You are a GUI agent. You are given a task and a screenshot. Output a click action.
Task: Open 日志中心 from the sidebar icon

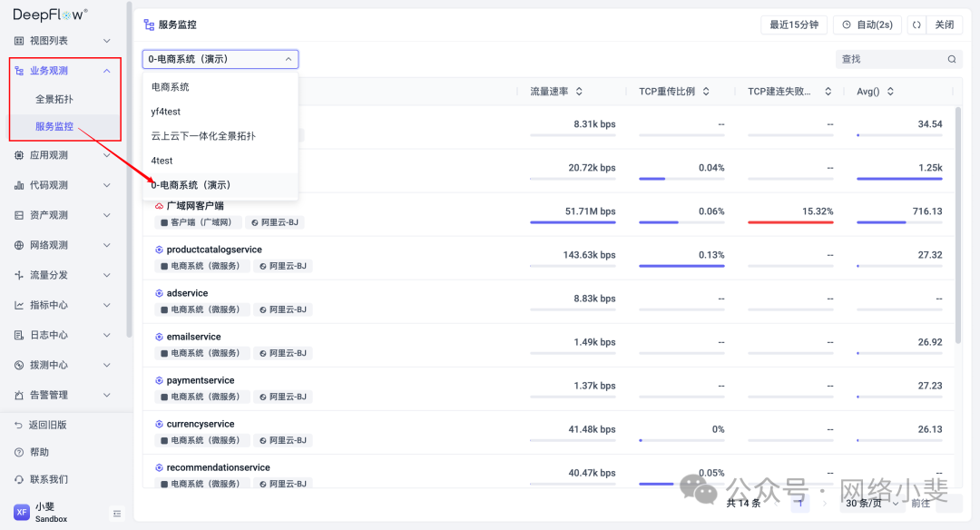18,335
